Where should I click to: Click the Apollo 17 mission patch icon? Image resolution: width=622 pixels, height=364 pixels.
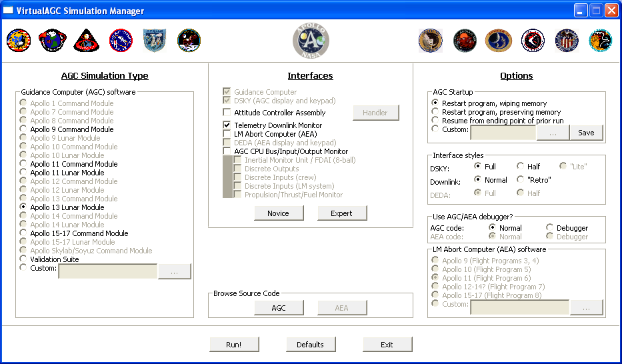point(600,41)
